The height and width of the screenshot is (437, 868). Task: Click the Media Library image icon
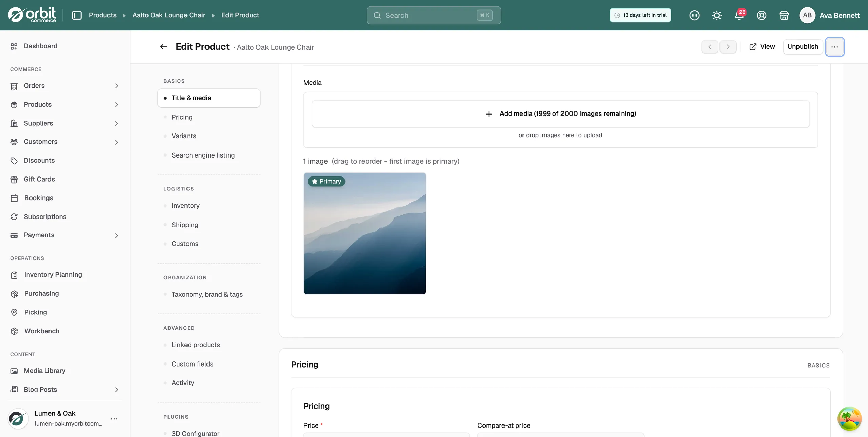point(14,371)
